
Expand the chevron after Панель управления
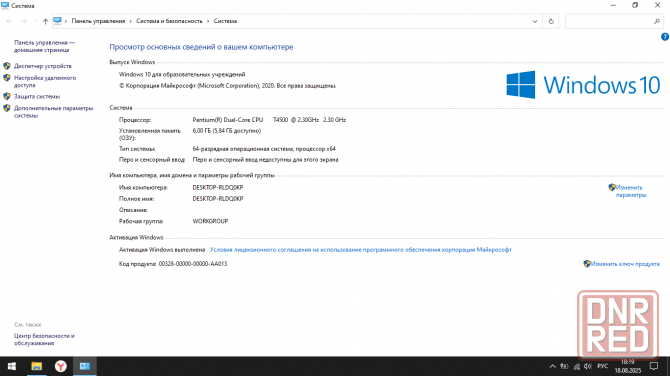[x=131, y=21]
